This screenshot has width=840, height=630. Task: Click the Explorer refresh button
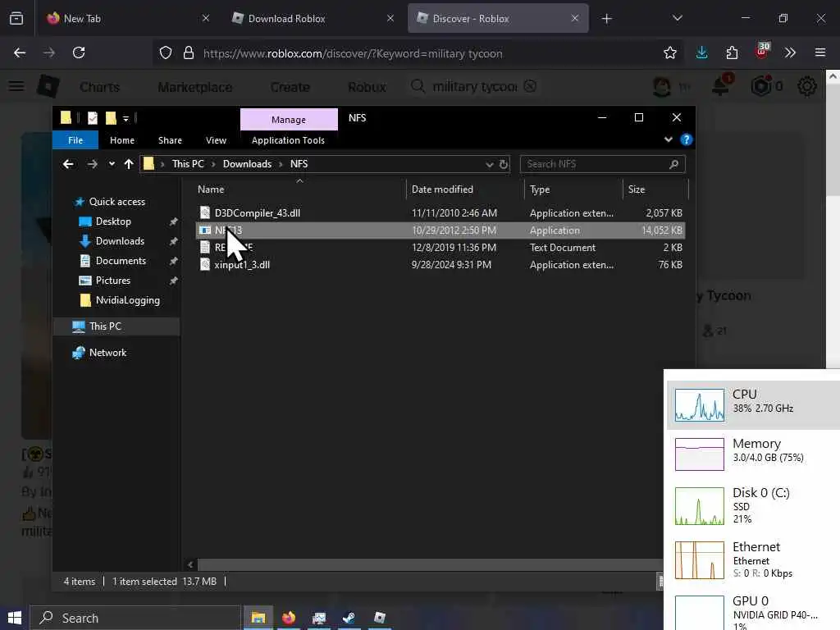[x=504, y=164]
